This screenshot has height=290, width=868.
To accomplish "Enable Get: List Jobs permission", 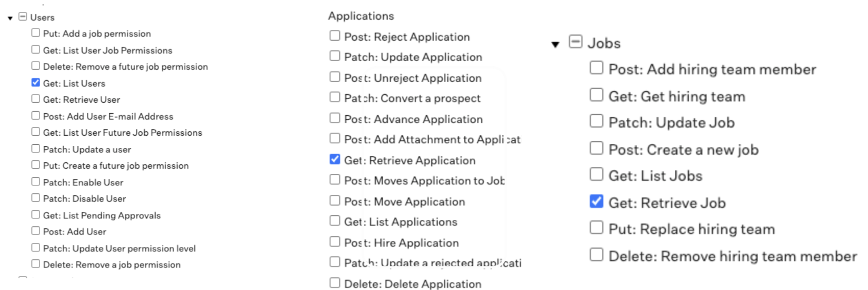I will (596, 174).
